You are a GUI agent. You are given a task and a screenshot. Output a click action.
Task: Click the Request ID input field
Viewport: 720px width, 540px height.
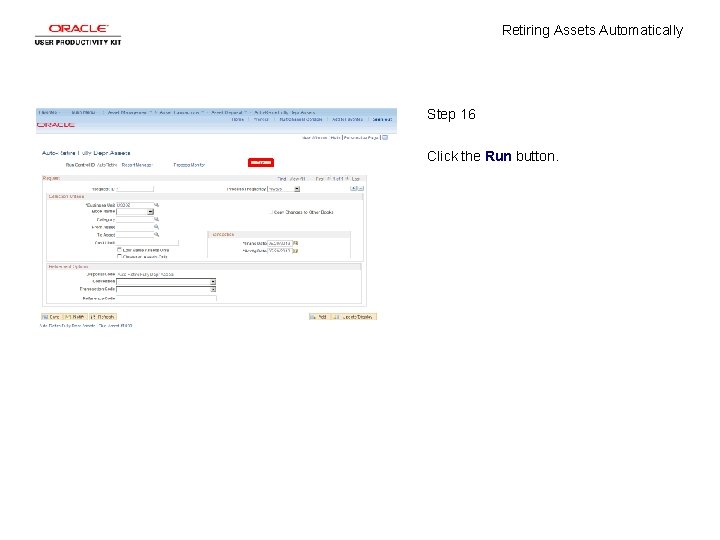135,189
